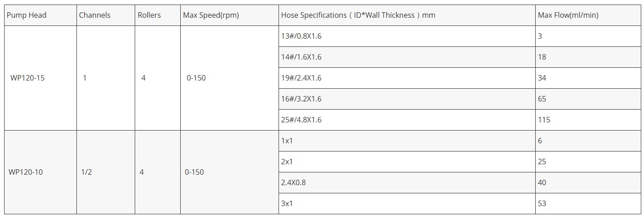Click the WP120-15 pump head cell

[27, 78]
